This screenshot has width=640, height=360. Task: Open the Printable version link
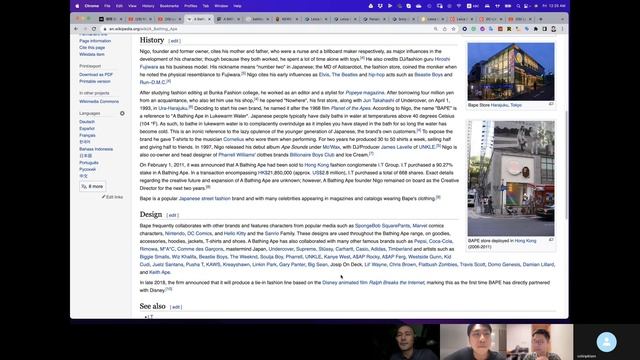95,81
